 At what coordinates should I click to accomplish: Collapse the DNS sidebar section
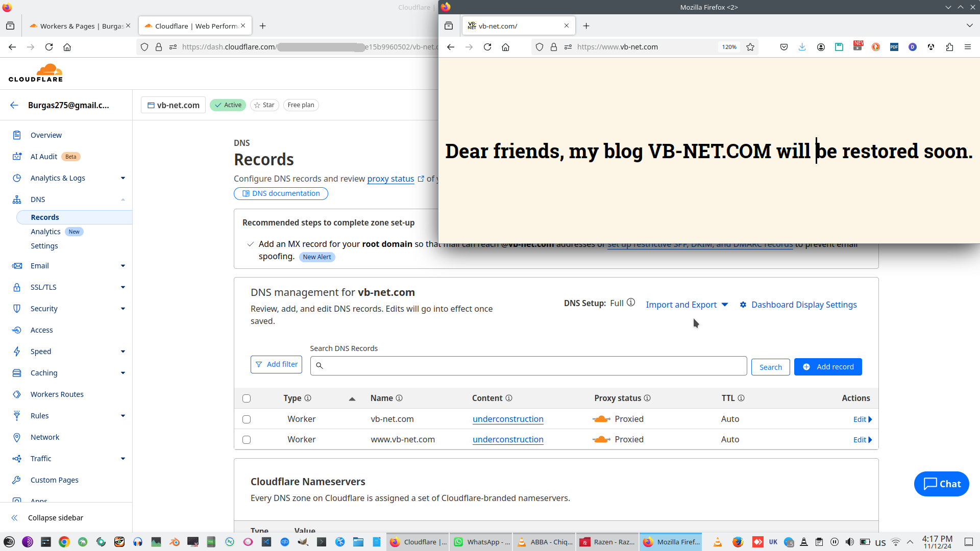point(122,199)
